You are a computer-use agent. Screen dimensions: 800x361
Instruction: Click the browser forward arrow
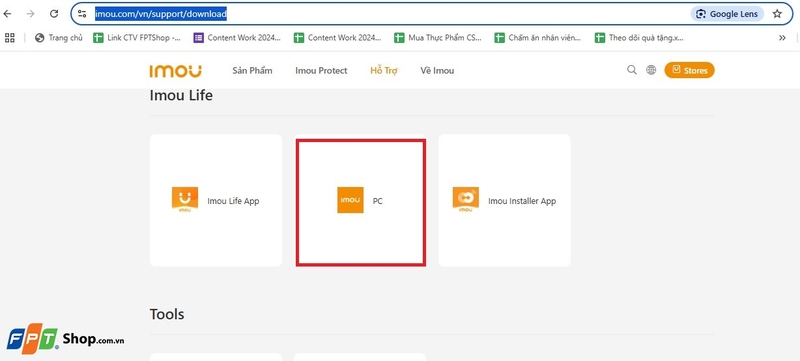tap(31, 14)
